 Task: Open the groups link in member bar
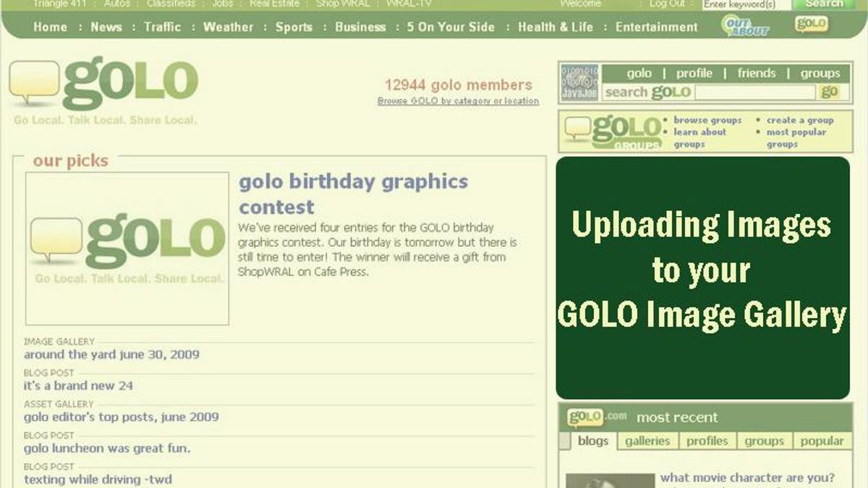(x=820, y=73)
